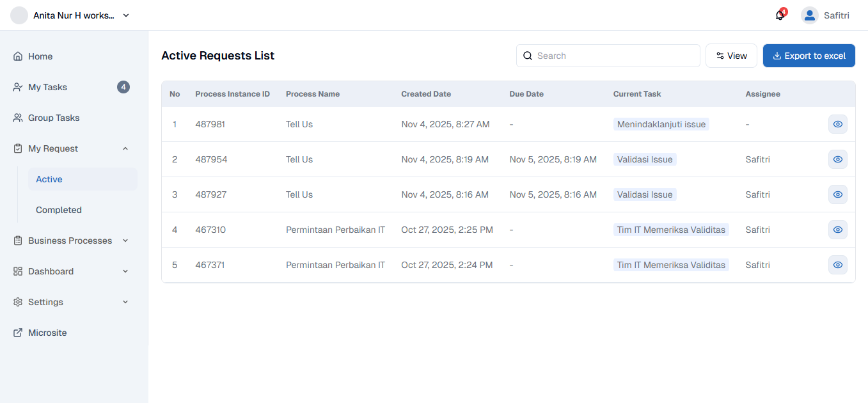Image resolution: width=868 pixels, height=403 pixels.
Task: Open the View options button
Action: (731, 56)
